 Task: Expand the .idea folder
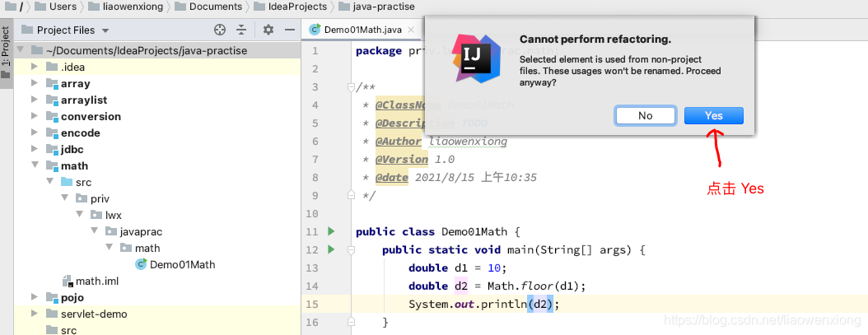click(35, 67)
